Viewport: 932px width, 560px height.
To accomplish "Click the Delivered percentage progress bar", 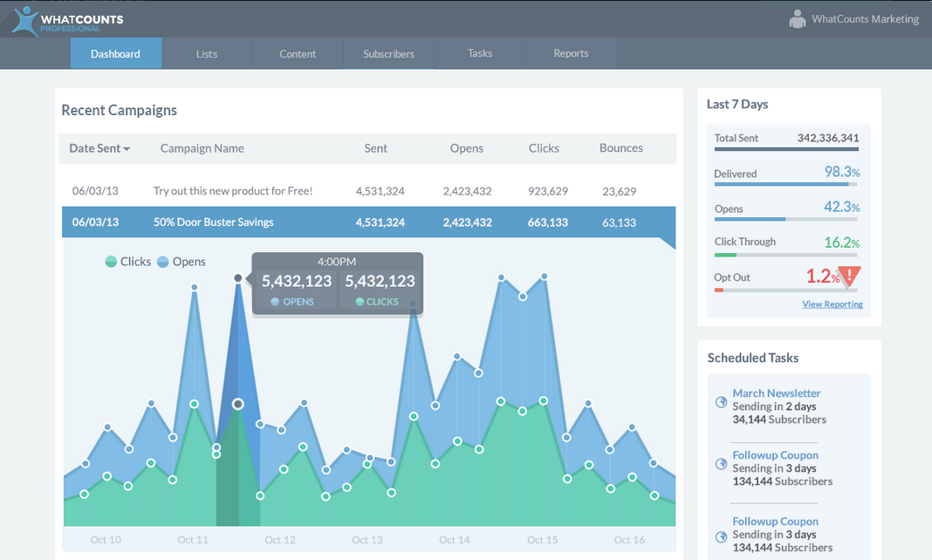I will click(x=785, y=185).
